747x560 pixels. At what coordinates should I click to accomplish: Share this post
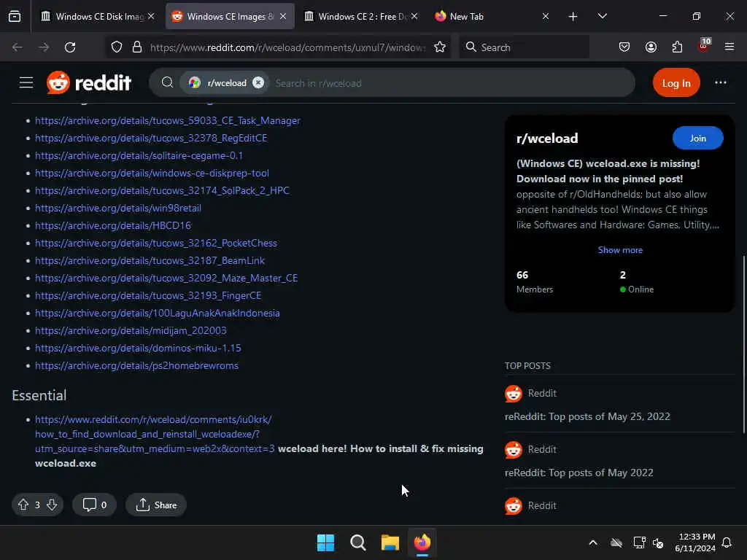pos(156,505)
